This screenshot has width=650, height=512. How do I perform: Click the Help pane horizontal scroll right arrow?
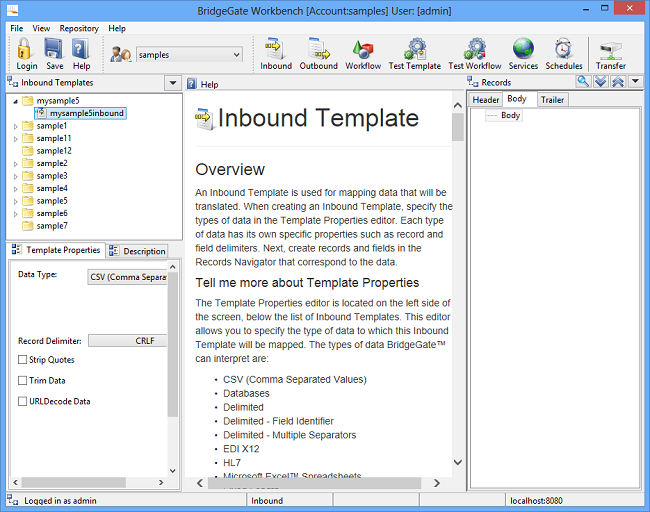(x=437, y=483)
